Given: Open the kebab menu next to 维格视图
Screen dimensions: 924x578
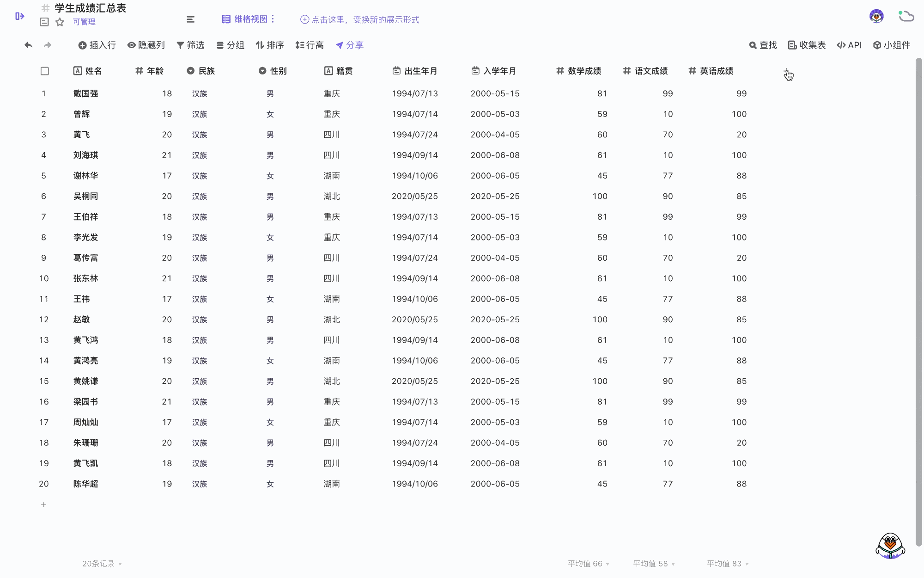Looking at the screenshot, I should click(274, 19).
